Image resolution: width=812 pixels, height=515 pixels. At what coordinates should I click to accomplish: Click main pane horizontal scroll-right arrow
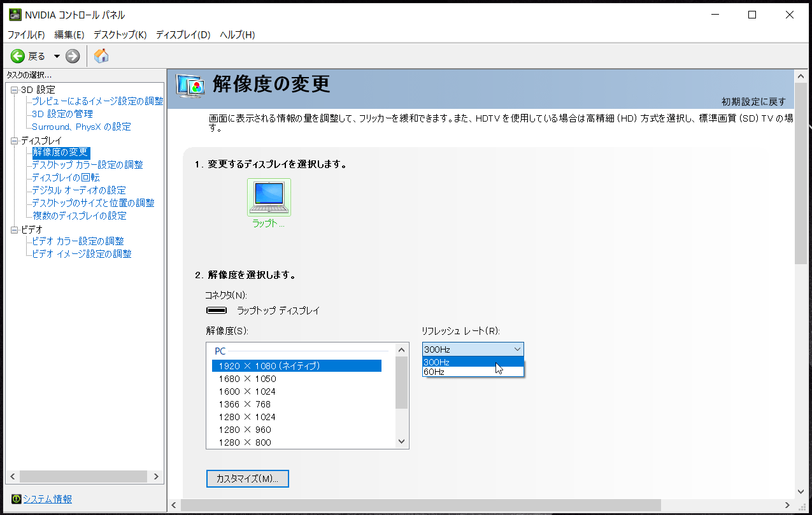(787, 505)
